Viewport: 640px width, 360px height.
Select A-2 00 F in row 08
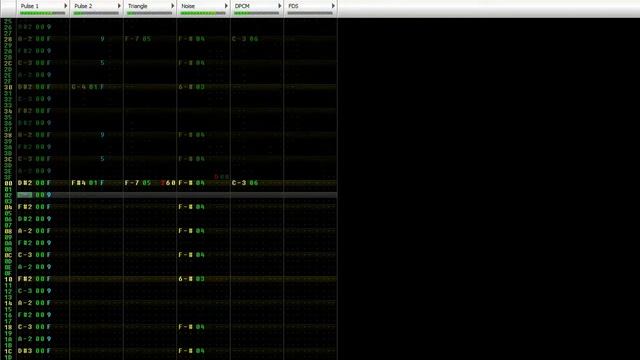click(x=34, y=231)
